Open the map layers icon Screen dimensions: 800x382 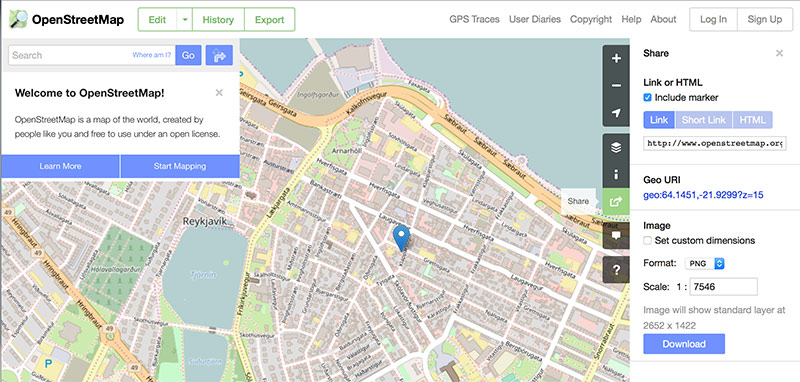click(x=616, y=147)
